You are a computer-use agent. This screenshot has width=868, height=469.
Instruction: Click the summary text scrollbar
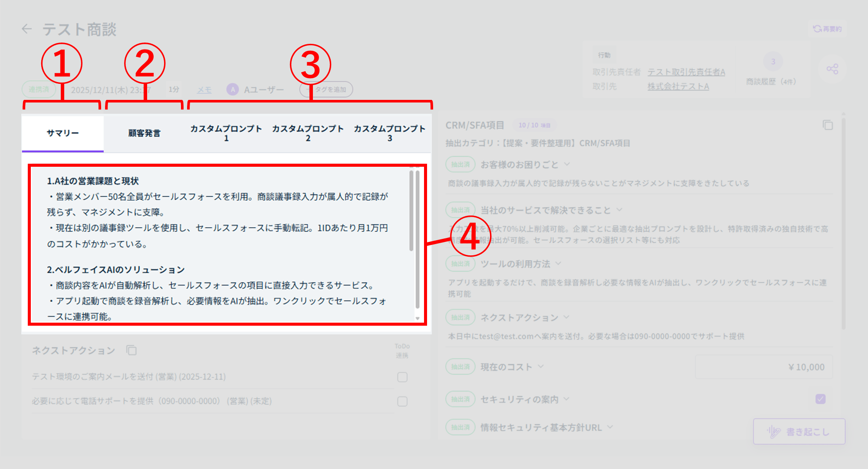point(411,211)
